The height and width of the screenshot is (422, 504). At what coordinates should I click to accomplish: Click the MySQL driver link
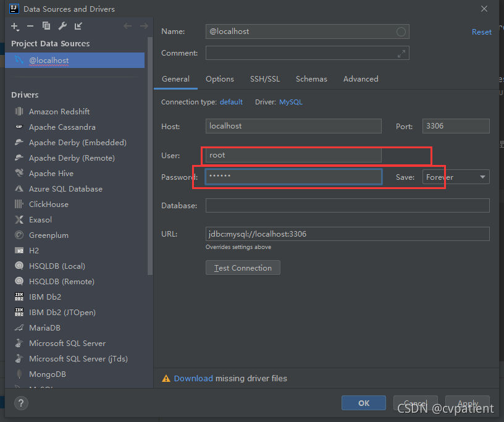click(291, 102)
